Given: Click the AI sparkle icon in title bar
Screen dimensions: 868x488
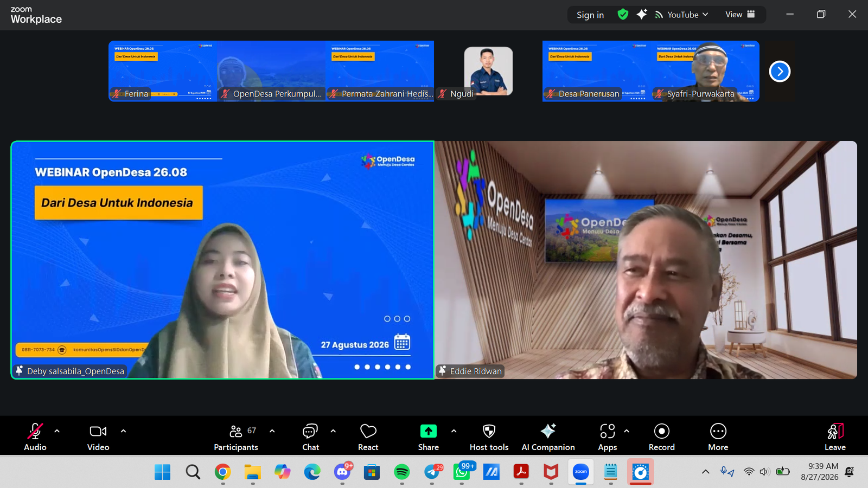Looking at the screenshot, I should [x=642, y=15].
